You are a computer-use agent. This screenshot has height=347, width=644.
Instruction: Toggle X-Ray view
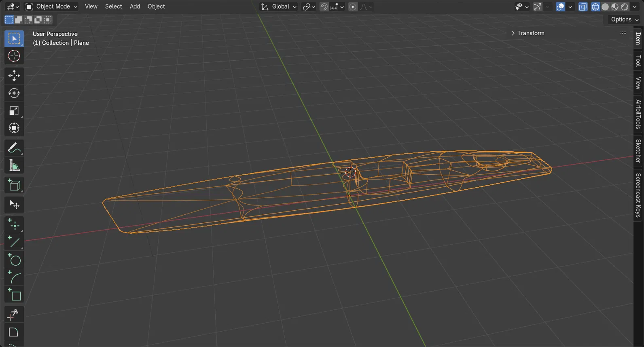pos(583,6)
